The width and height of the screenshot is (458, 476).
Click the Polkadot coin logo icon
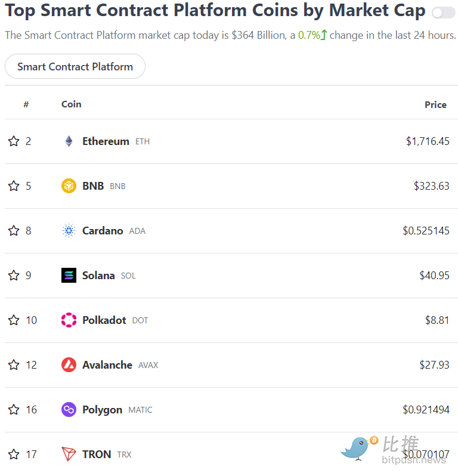pos(69,320)
